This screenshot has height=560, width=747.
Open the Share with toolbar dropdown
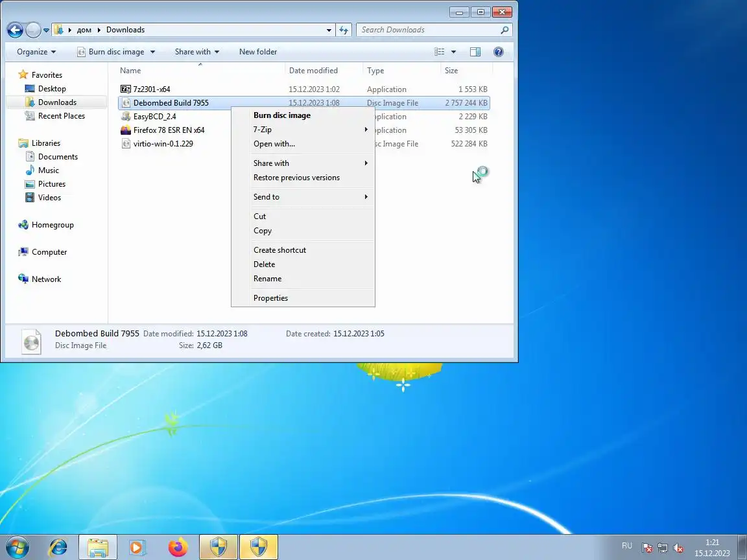pos(196,52)
